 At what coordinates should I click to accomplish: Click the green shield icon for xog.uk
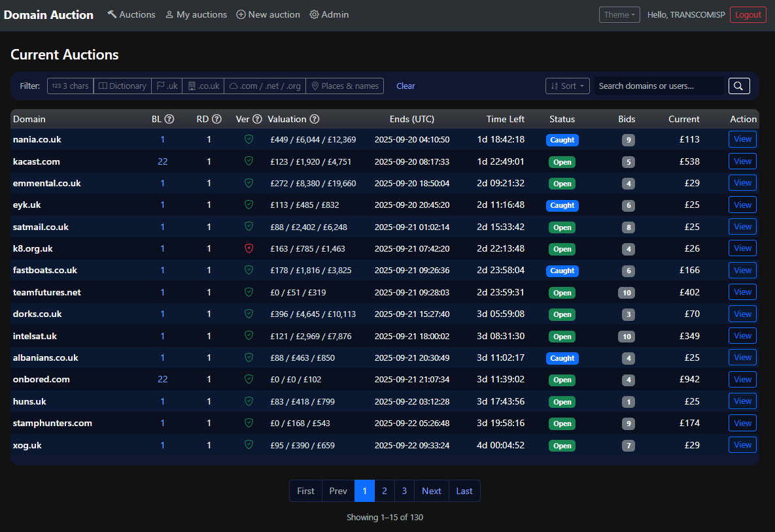point(249,445)
